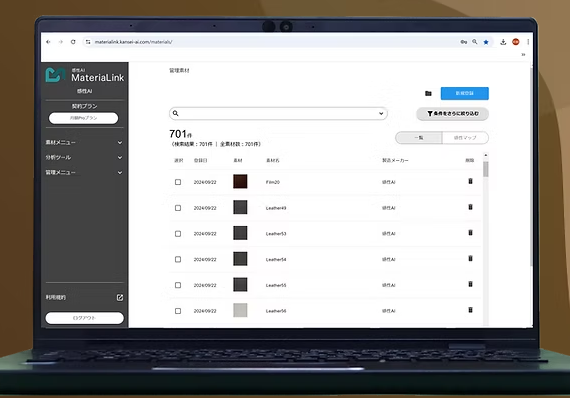This screenshot has height=398, width=570.
Task: Click the 登録日 column header
Action: [x=200, y=160]
